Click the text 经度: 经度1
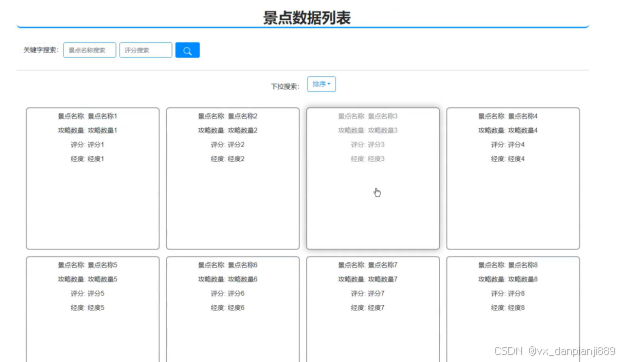This screenshot has width=624, height=362. [x=88, y=159]
